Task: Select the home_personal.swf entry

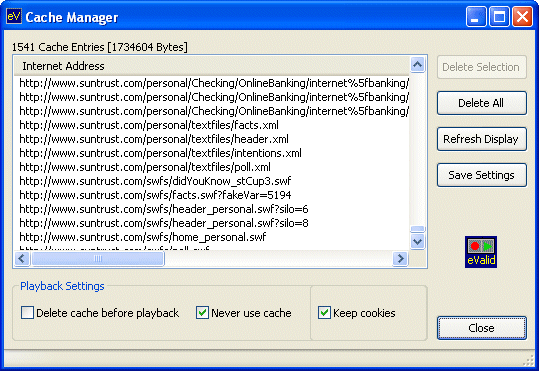Action: click(x=143, y=237)
